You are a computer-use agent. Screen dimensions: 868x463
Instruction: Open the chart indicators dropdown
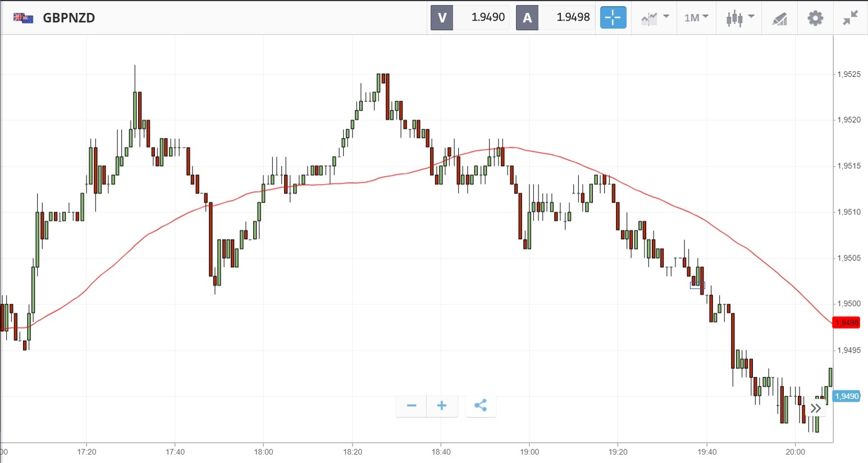(655, 18)
